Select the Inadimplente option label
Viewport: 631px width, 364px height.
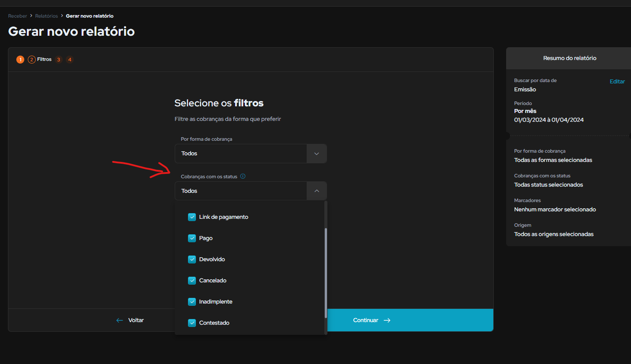[216, 302]
